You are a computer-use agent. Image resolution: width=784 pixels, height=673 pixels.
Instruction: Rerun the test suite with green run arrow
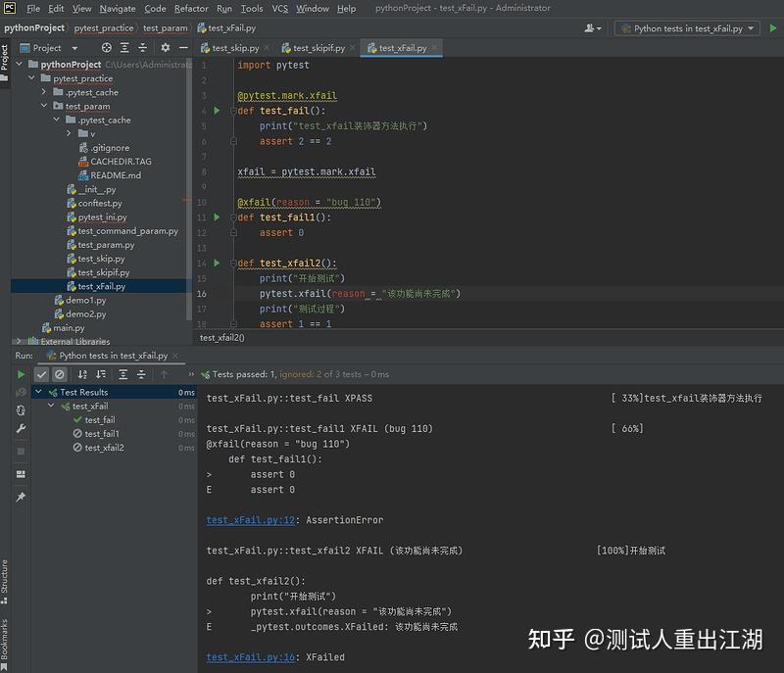pos(22,374)
